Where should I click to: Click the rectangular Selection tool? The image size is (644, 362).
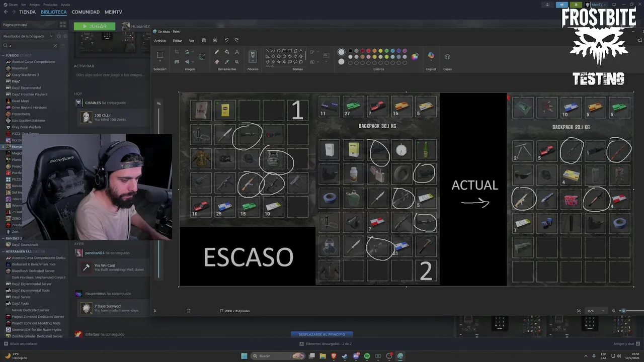click(x=160, y=55)
